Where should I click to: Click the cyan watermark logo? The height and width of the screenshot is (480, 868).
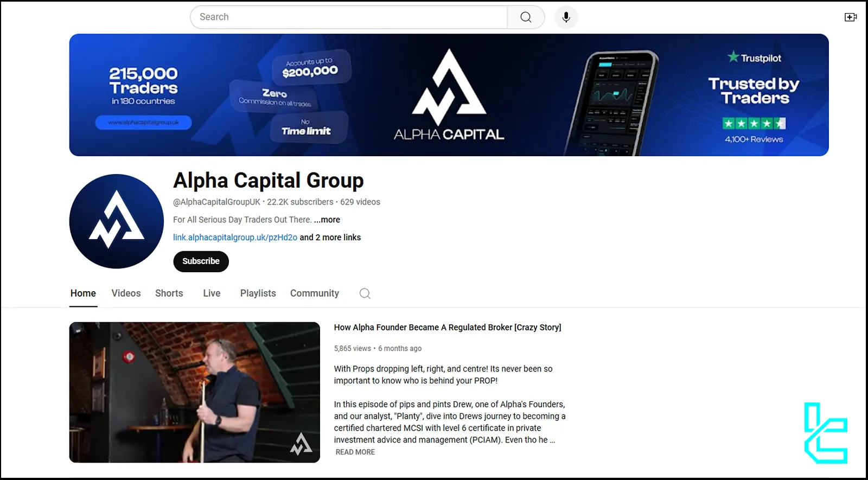click(x=826, y=433)
